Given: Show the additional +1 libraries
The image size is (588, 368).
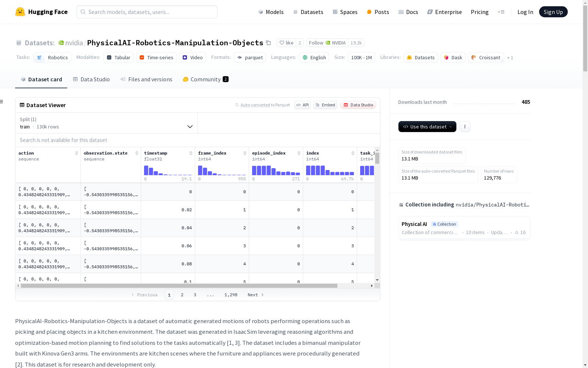Looking at the screenshot, I should [510, 57].
